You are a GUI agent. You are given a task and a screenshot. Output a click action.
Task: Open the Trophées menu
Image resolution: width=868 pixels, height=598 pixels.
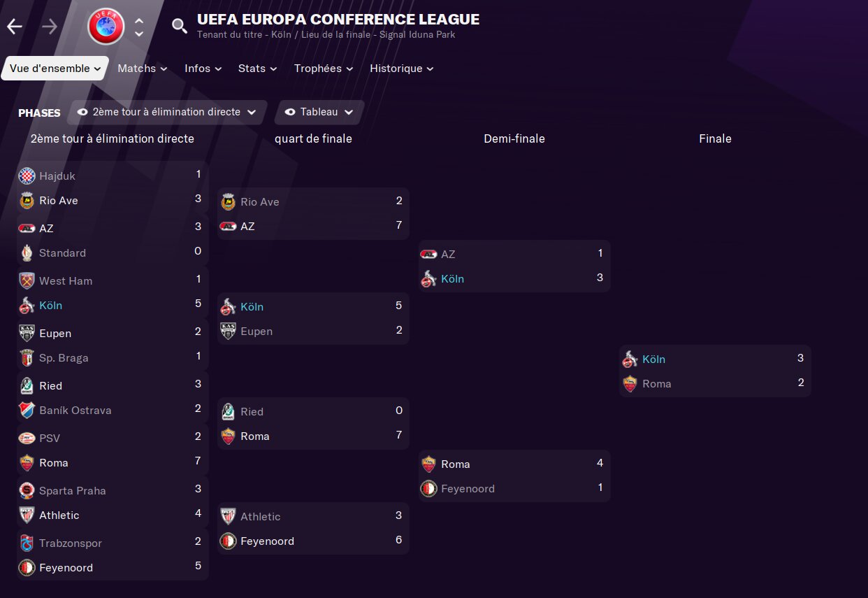tap(324, 69)
